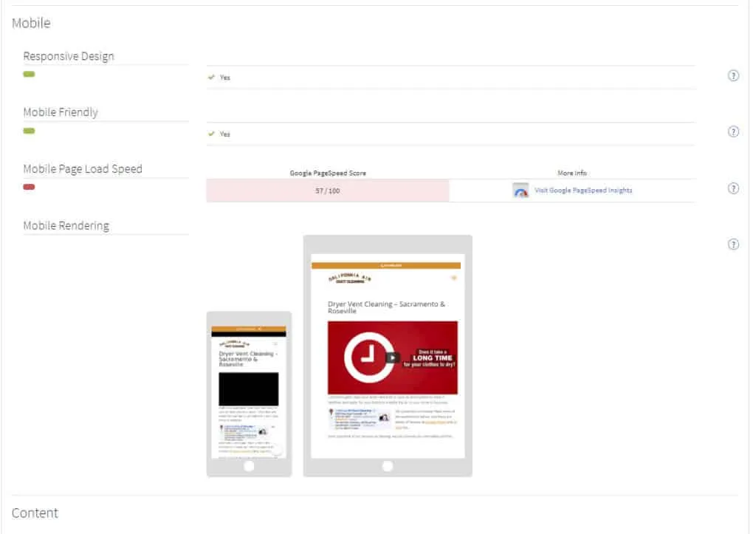Screen dimensions: 756x534
Task: Click green status bar under Mobile Friendly
Action: pyautogui.click(x=29, y=131)
